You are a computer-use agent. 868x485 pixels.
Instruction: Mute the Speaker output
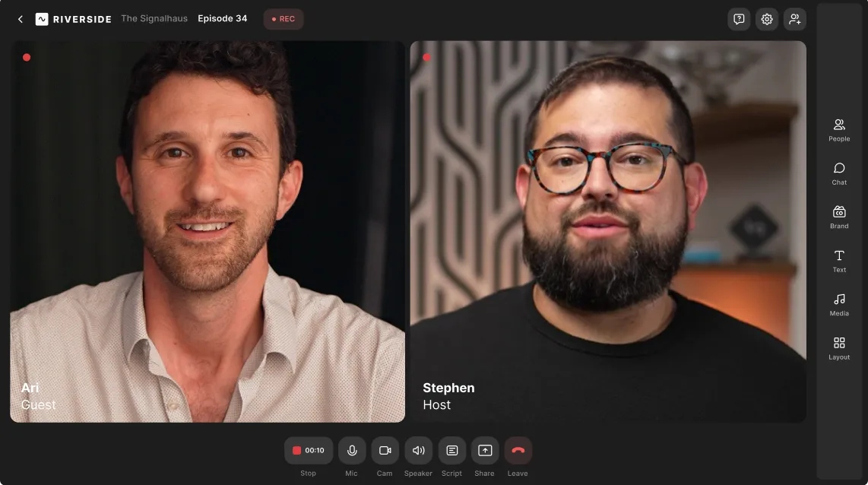coord(418,450)
